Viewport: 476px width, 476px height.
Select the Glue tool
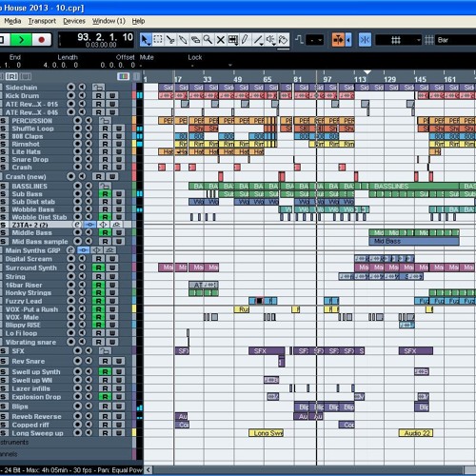(183, 40)
